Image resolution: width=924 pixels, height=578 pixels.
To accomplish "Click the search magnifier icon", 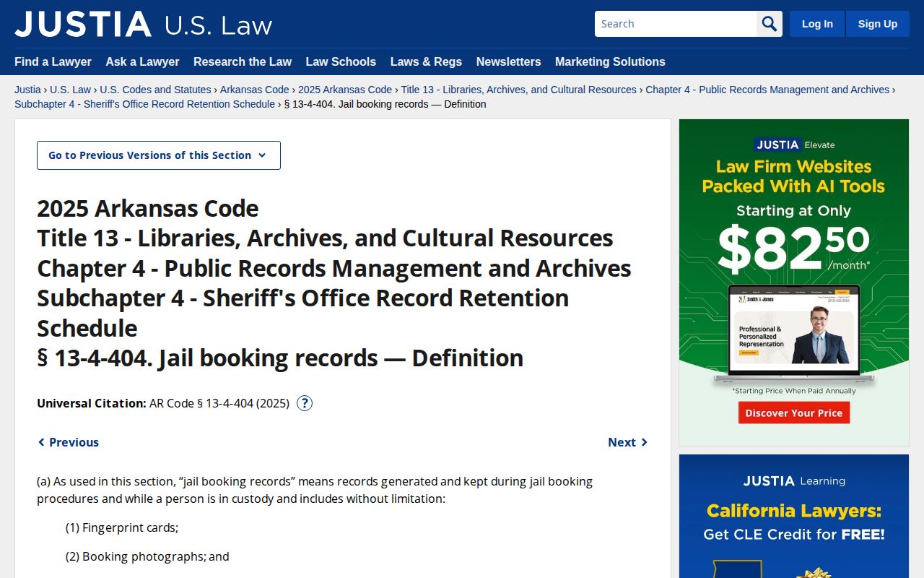I will point(770,24).
